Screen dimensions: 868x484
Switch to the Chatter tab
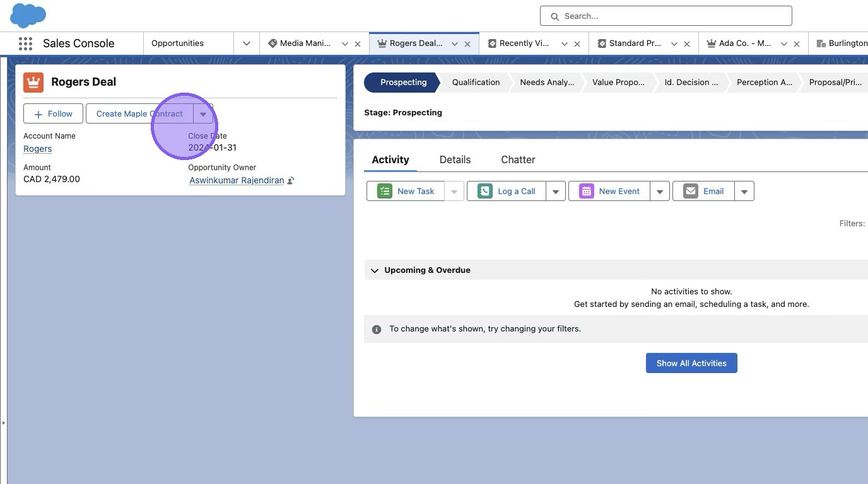(518, 159)
